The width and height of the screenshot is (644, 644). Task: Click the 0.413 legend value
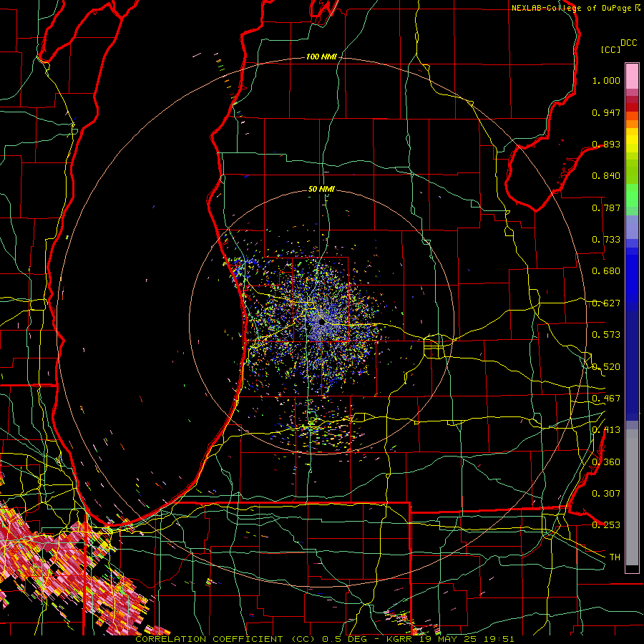(x=606, y=430)
